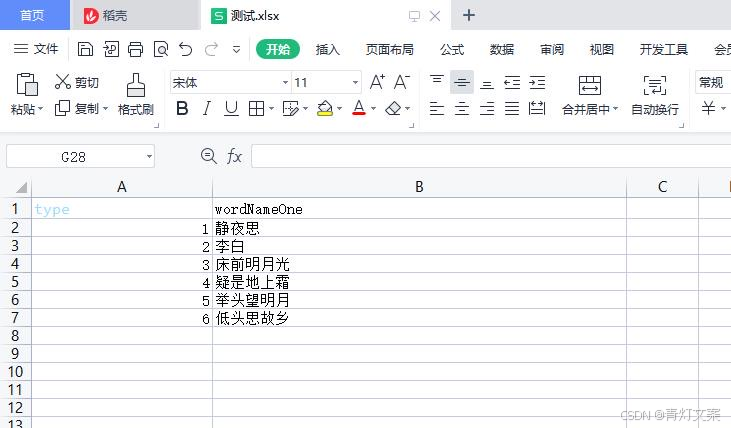
Task: Expand the Name Box dropdown arrow
Action: click(x=149, y=156)
